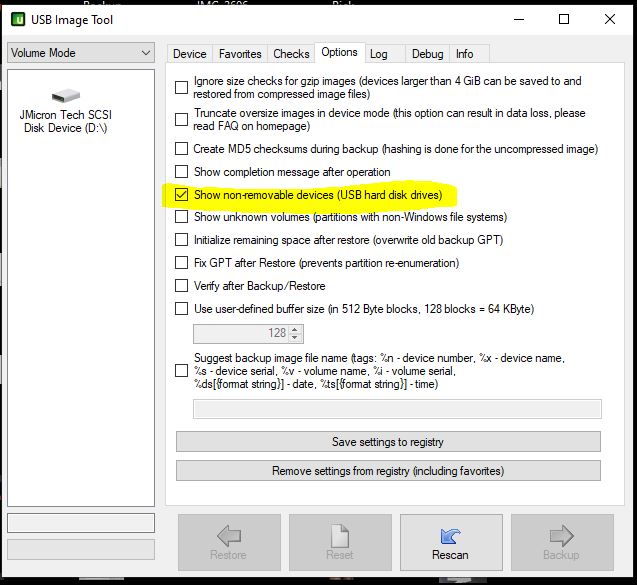Close the USB Image Tool window
The image size is (637, 585).
tap(610, 19)
